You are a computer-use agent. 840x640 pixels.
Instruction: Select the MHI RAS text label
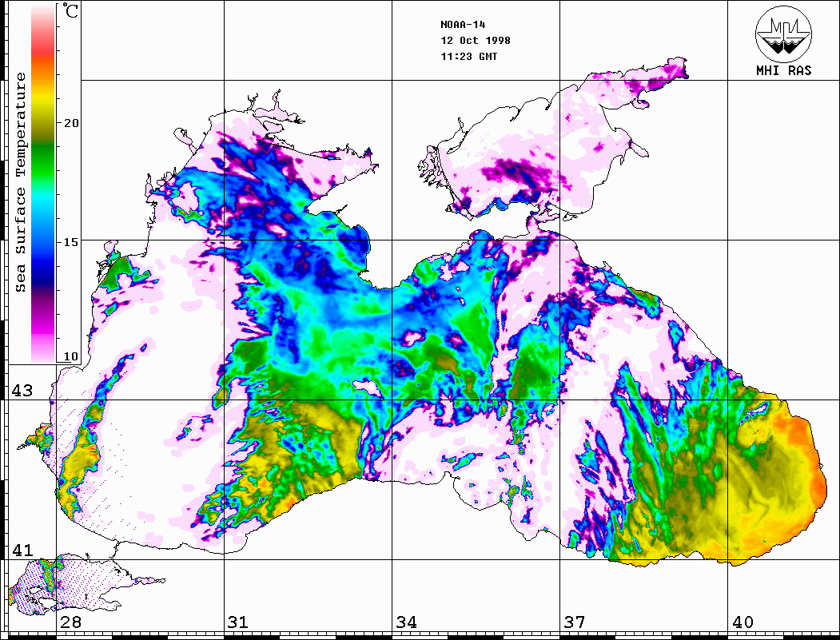[x=783, y=70]
